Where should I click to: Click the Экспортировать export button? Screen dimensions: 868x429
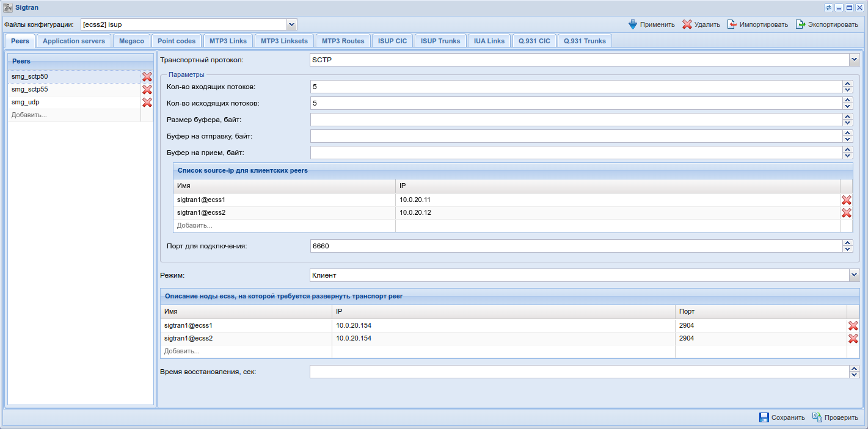[826, 24]
